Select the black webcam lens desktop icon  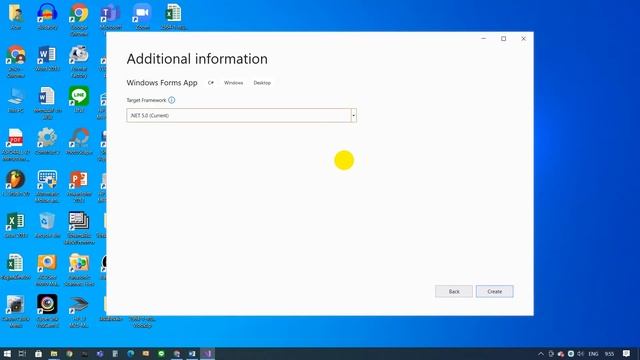tap(47, 311)
